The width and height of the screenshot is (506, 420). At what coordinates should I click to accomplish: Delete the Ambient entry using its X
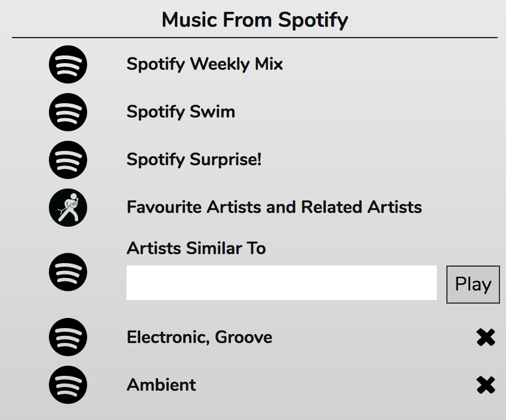coord(486,385)
